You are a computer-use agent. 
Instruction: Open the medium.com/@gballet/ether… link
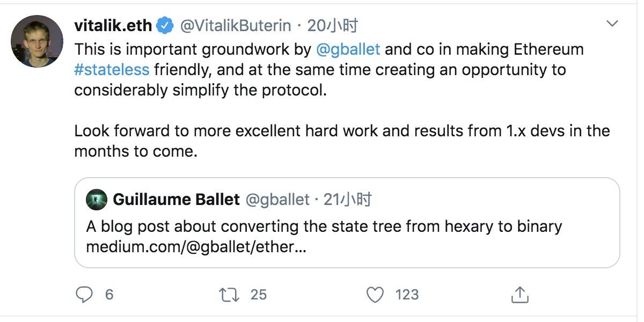pyautogui.click(x=196, y=246)
